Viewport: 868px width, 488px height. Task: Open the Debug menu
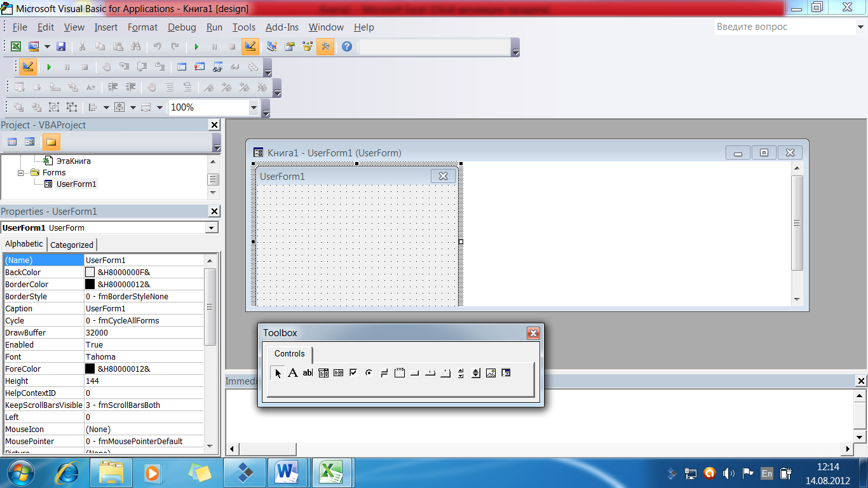[x=182, y=27]
